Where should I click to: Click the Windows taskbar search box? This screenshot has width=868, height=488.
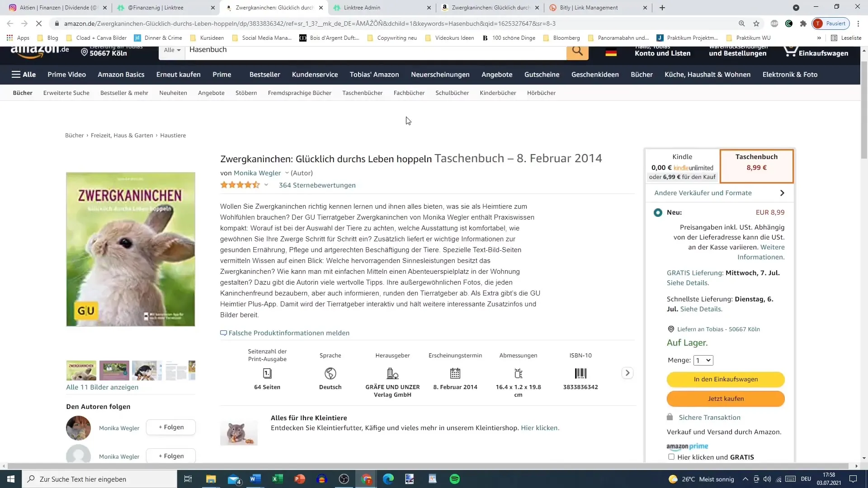click(x=99, y=479)
